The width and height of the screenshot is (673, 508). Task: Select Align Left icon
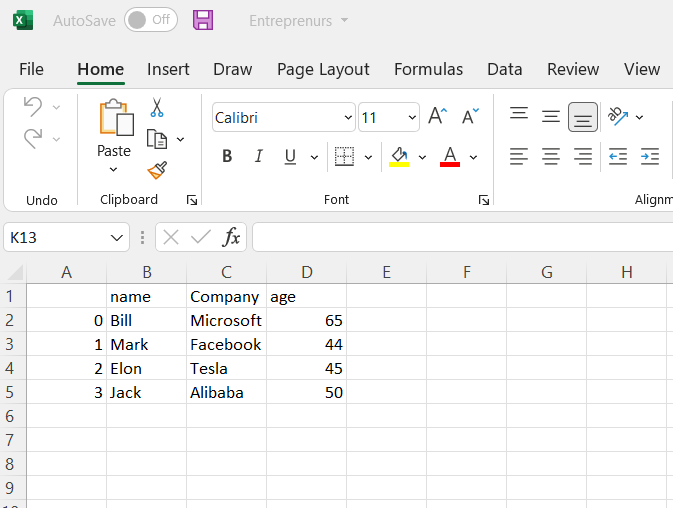tap(519, 156)
